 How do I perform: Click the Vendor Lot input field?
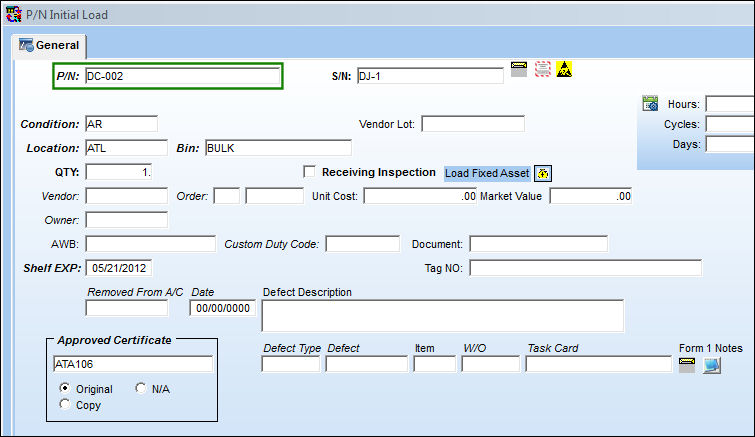[473, 124]
